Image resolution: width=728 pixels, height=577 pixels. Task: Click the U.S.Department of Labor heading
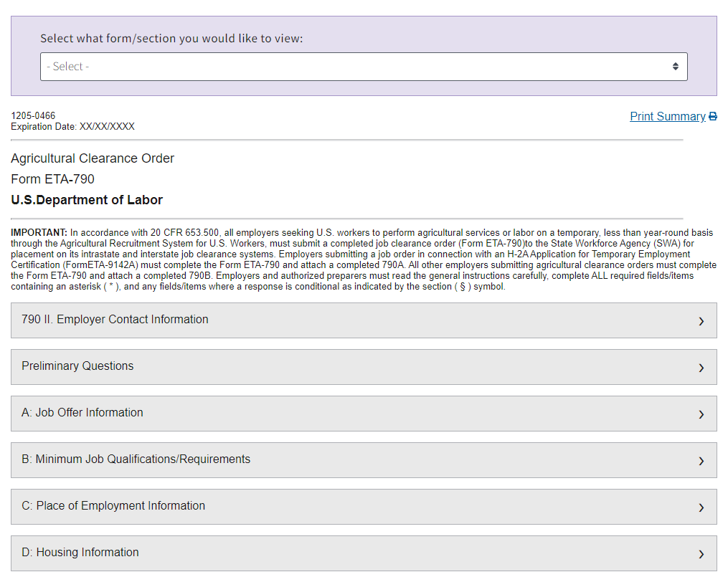pyautogui.click(x=87, y=200)
